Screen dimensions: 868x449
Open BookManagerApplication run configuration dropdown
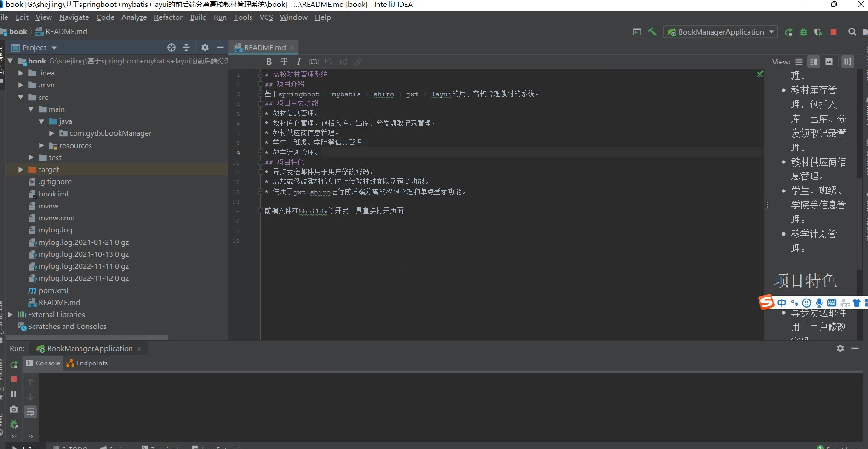(x=720, y=32)
